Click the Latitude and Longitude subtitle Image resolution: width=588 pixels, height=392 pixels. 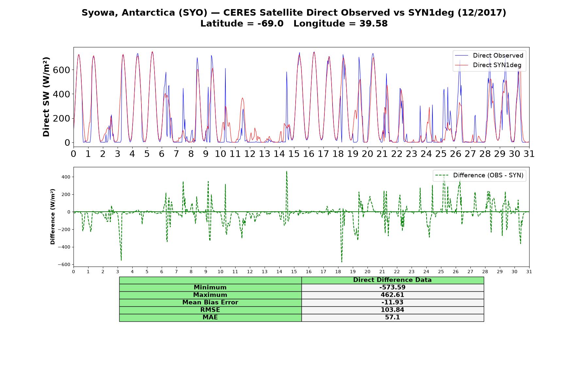[294, 24]
